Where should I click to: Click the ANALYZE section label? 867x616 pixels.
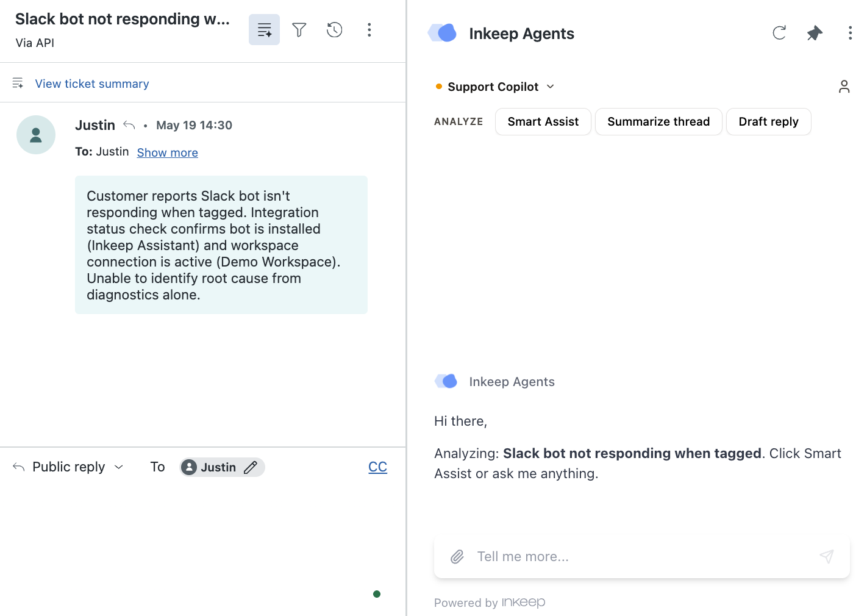(x=458, y=122)
